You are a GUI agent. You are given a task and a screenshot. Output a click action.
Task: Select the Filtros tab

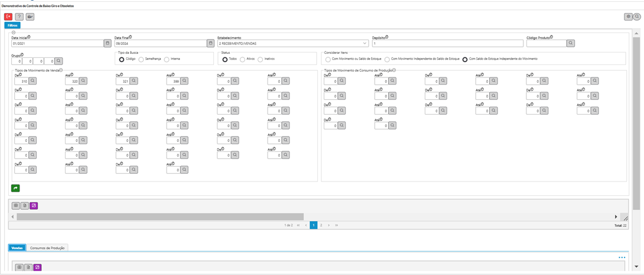[x=12, y=25]
